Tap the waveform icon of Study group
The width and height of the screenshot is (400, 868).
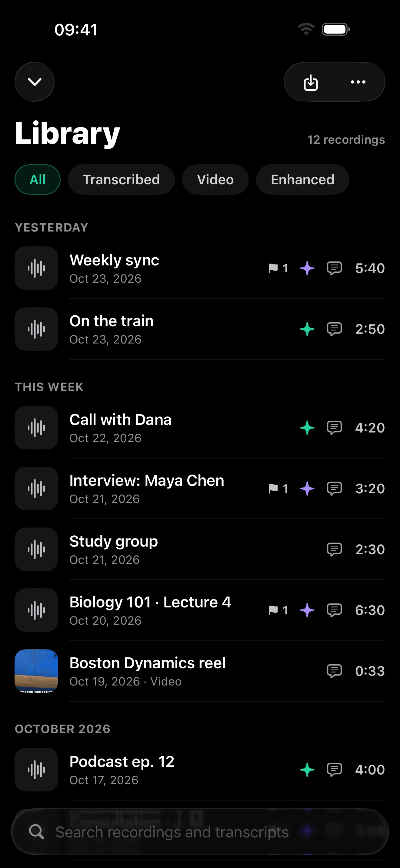point(36,549)
